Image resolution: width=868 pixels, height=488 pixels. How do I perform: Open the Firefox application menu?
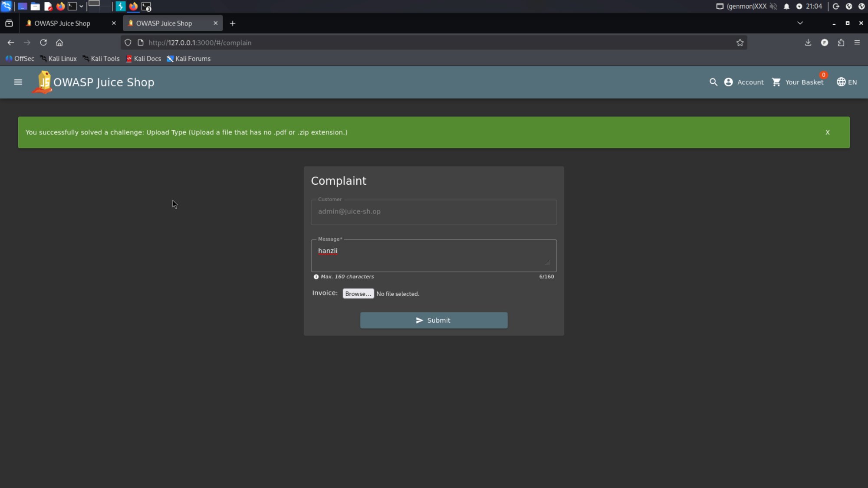(857, 43)
